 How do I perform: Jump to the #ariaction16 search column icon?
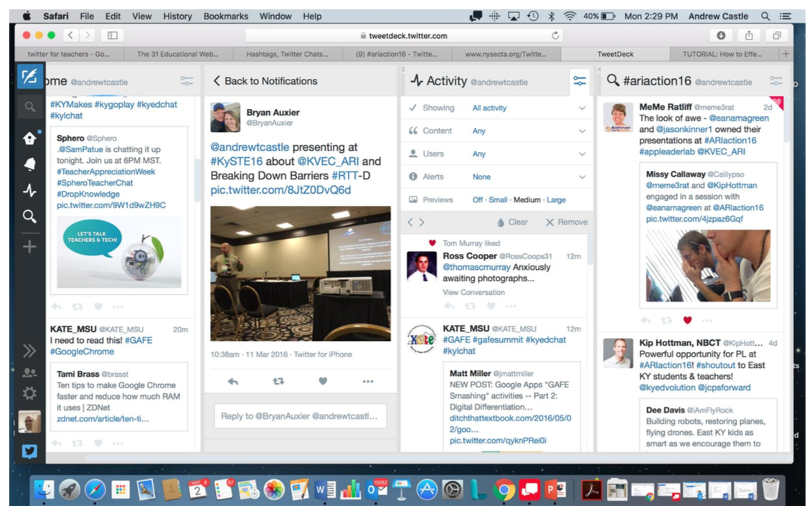(29, 216)
